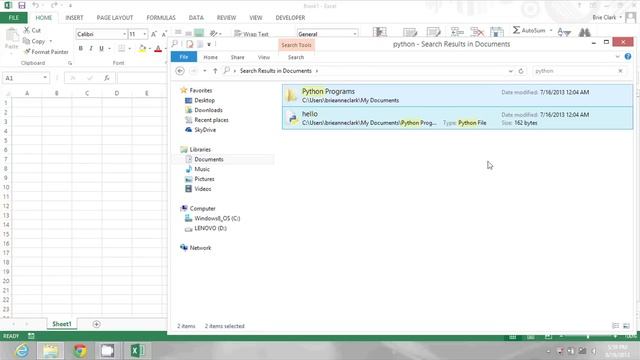Open the Explorer Share tab
This screenshot has height=360, width=640.
(237, 57)
